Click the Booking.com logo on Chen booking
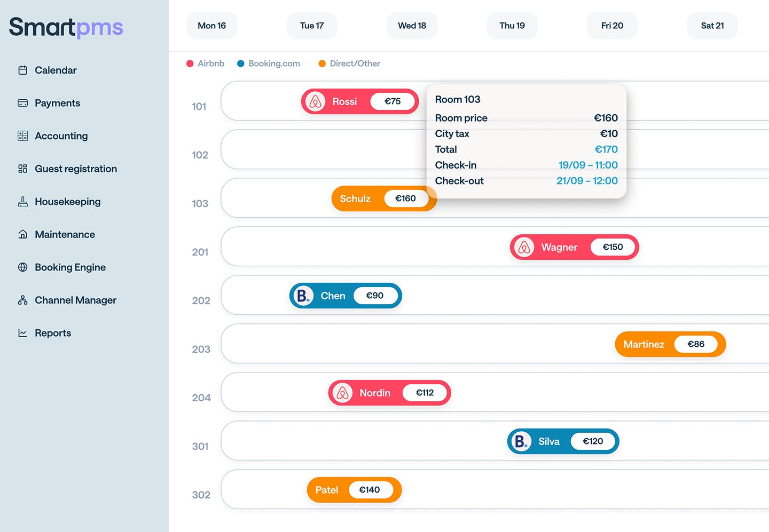Viewport: 769px width, 532px height. (304, 296)
